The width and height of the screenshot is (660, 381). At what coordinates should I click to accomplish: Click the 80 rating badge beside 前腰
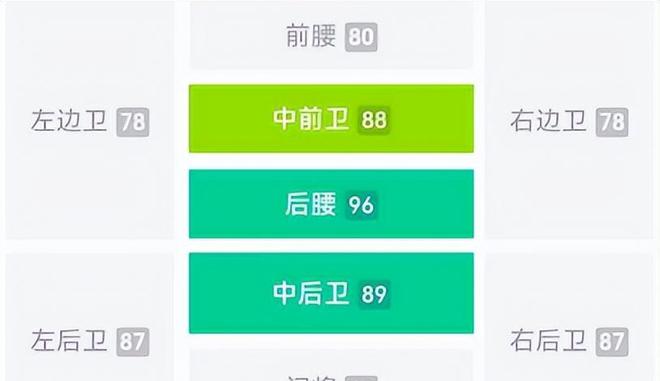[x=361, y=37]
